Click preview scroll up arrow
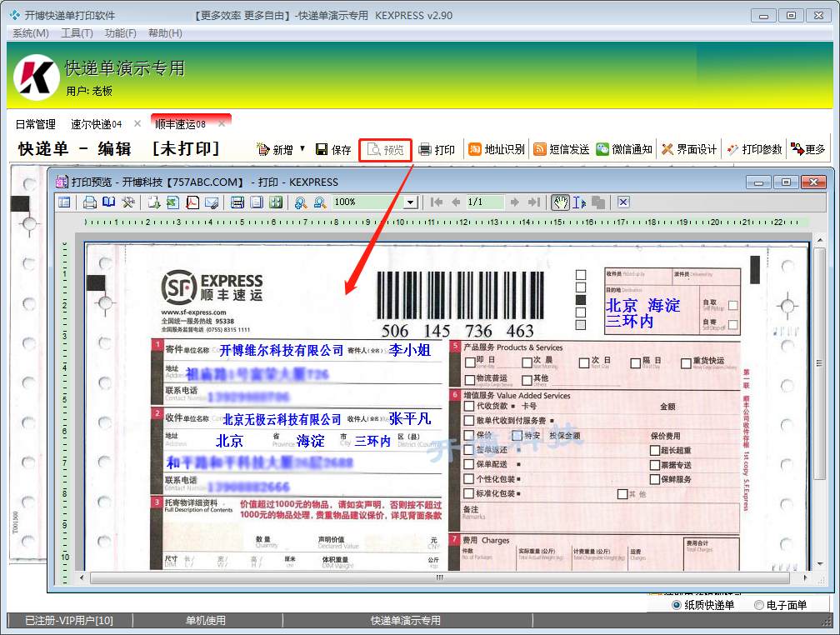This screenshot has height=635, width=840. pos(820,239)
